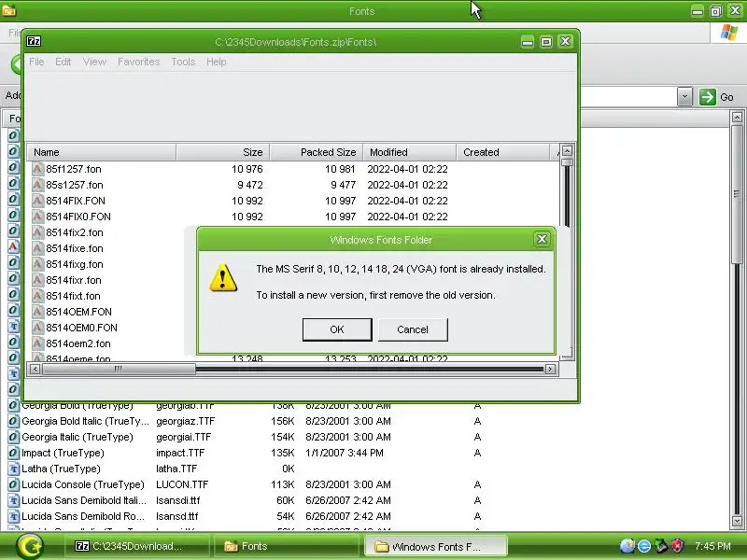Click the Fonts window scroll up arrow
747x560 pixels.
[737, 118]
